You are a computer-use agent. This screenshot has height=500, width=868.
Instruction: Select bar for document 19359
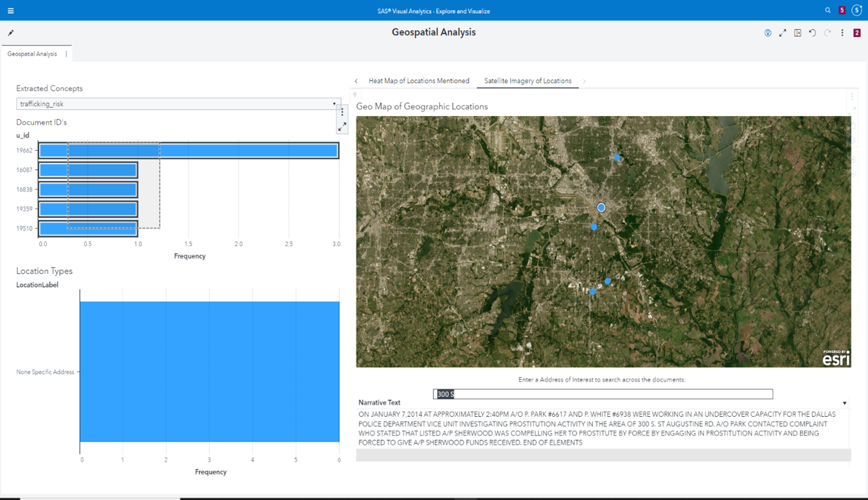coord(88,209)
